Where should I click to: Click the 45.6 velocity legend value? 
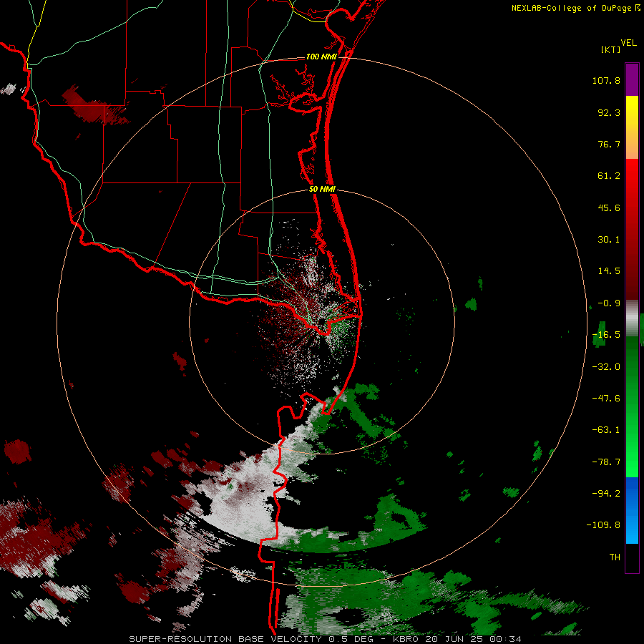609,208
